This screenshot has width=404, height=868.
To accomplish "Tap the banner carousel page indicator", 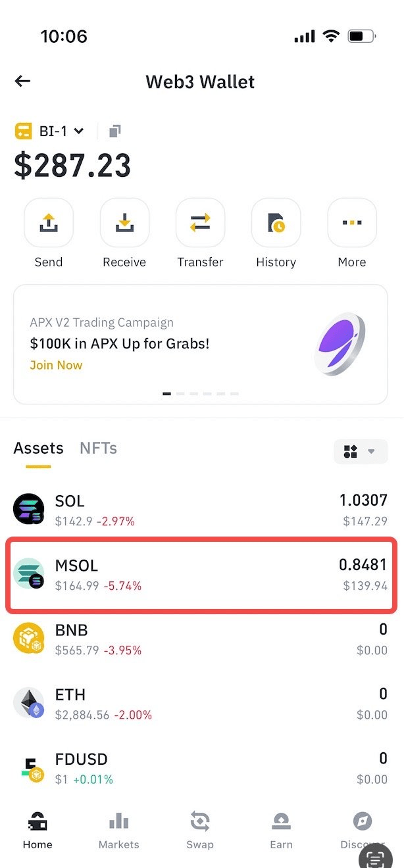I will point(200,394).
